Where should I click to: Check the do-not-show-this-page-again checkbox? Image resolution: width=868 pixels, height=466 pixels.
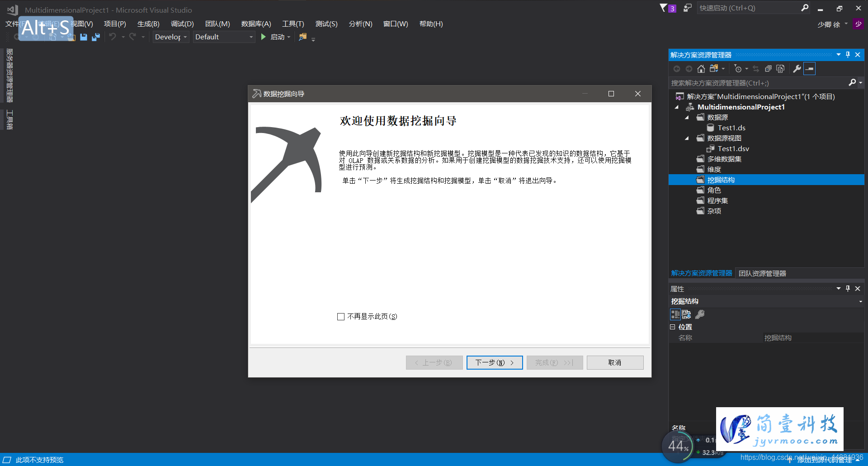(341, 317)
